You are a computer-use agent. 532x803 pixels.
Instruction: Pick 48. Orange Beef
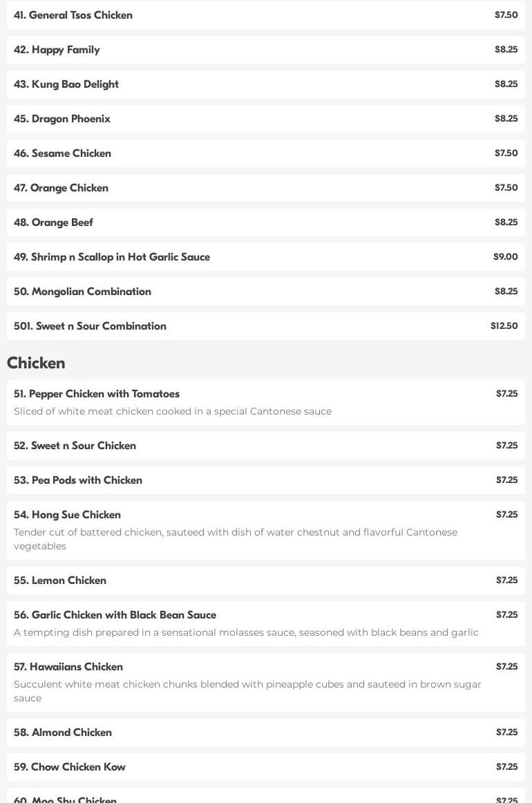[53, 223]
